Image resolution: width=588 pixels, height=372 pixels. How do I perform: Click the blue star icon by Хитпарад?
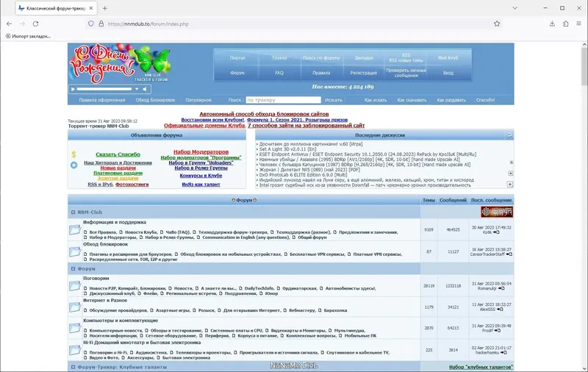(x=74, y=165)
